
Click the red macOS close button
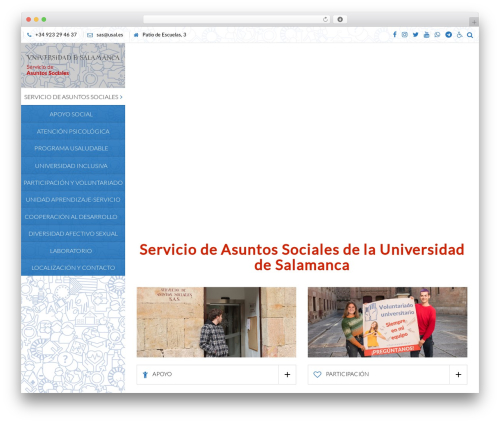pos(29,19)
